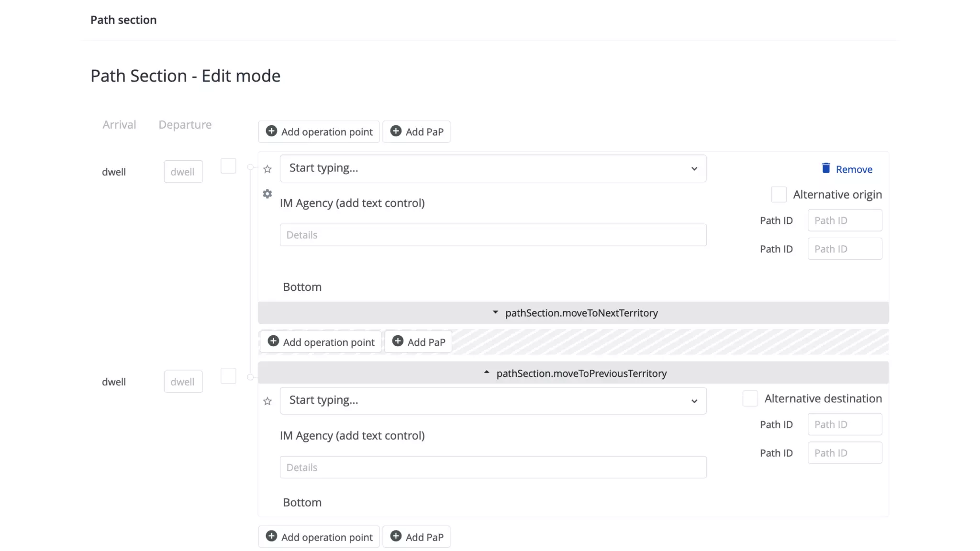The height and width of the screenshot is (551, 980).
Task: Click plus icon on top Add PaP
Action: pos(396,131)
